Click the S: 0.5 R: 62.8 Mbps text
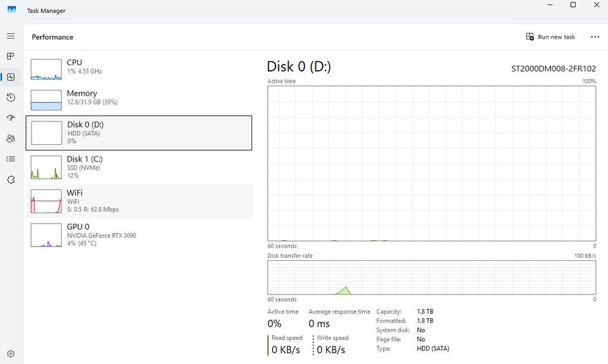The width and height of the screenshot is (608, 364). coord(92,210)
